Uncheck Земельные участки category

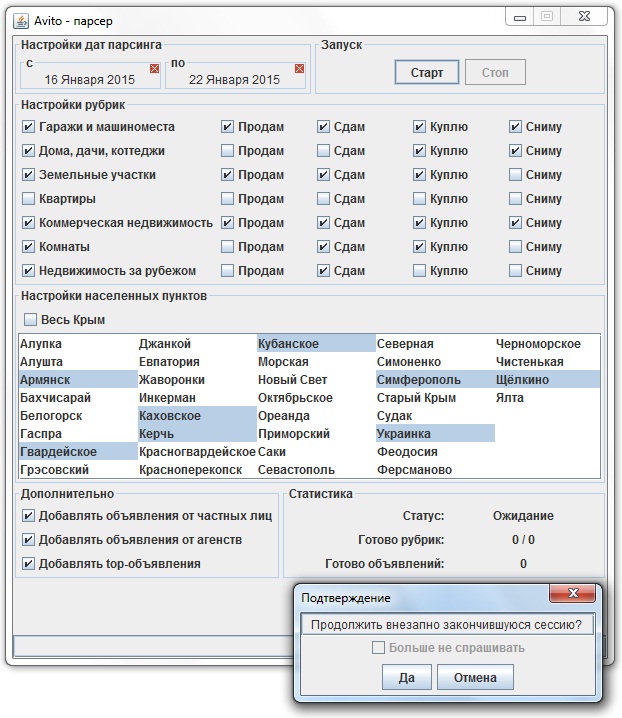click(x=28, y=174)
